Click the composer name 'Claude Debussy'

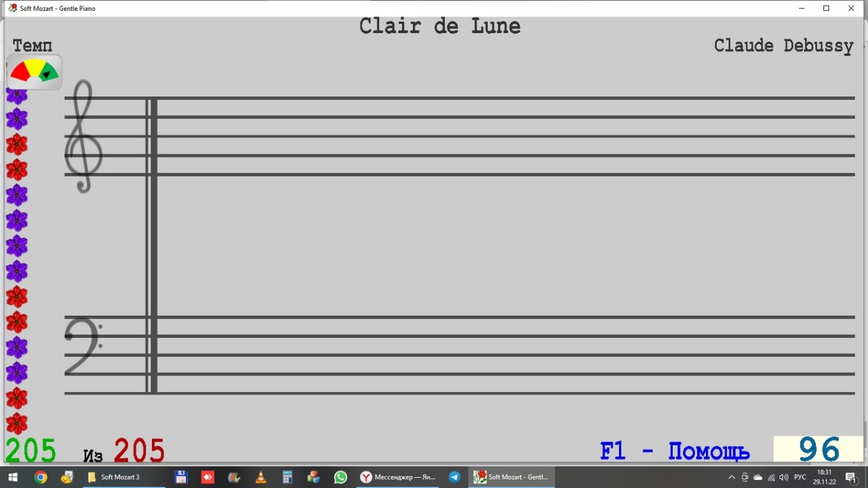click(x=783, y=46)
